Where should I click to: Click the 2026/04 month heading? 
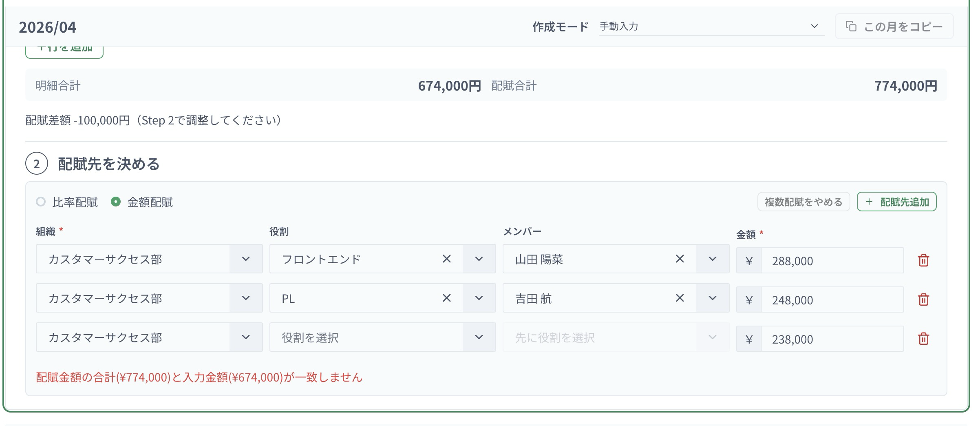[47, 27]
